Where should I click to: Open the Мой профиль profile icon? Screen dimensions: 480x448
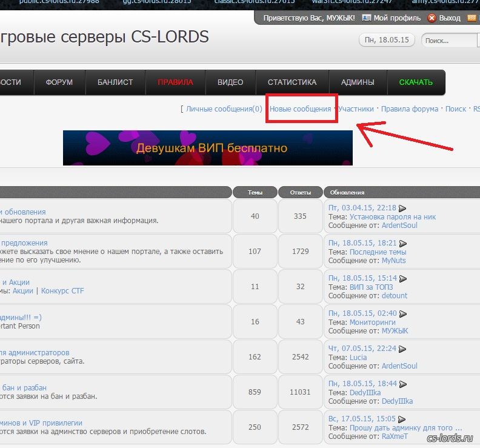[x=366, y=18]
